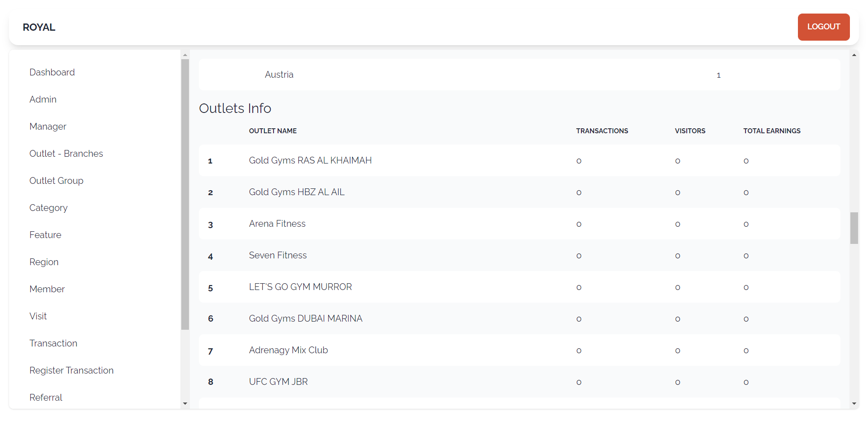This screenshot has height=421, width=868.
Task: Open the Referral menu item
Action: click(x=46, y=398)
